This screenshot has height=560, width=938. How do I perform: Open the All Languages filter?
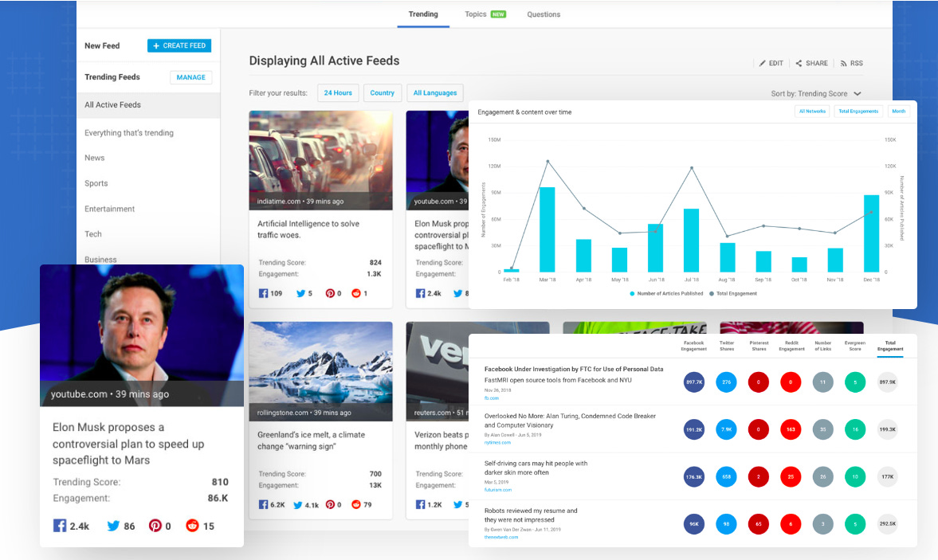click(x=435, y=92)
